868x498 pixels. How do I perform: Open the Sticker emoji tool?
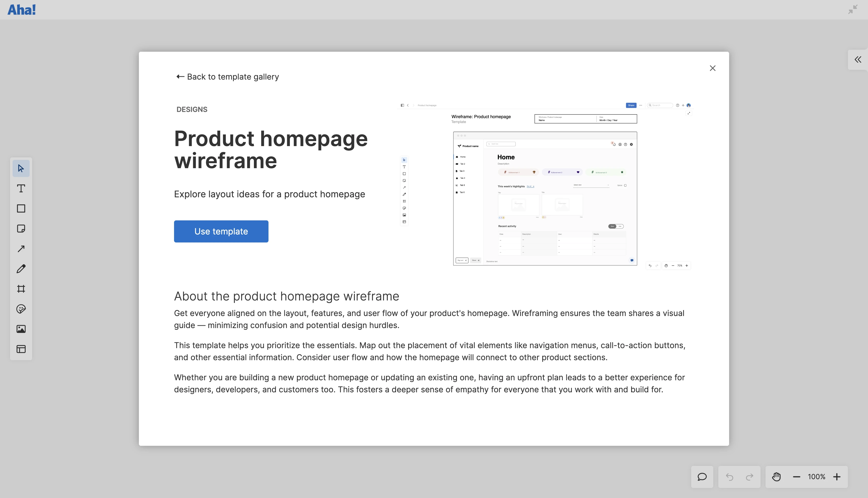coord(21,309)
